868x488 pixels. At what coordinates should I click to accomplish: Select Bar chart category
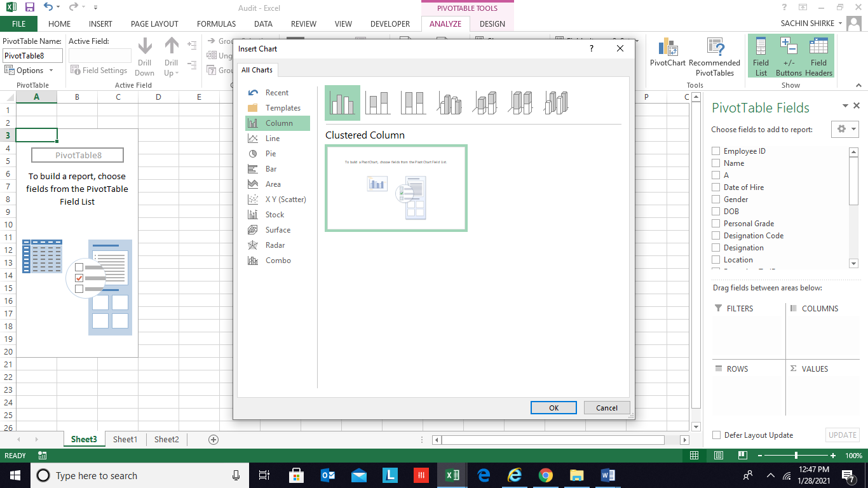coord(278,169)
